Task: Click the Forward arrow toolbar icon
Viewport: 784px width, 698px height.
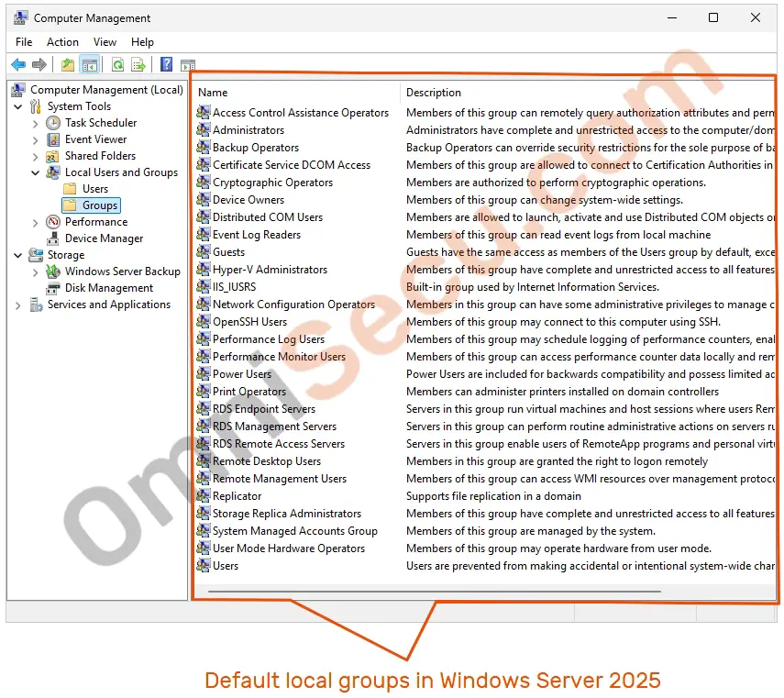Action: click(x=39, y=64)
